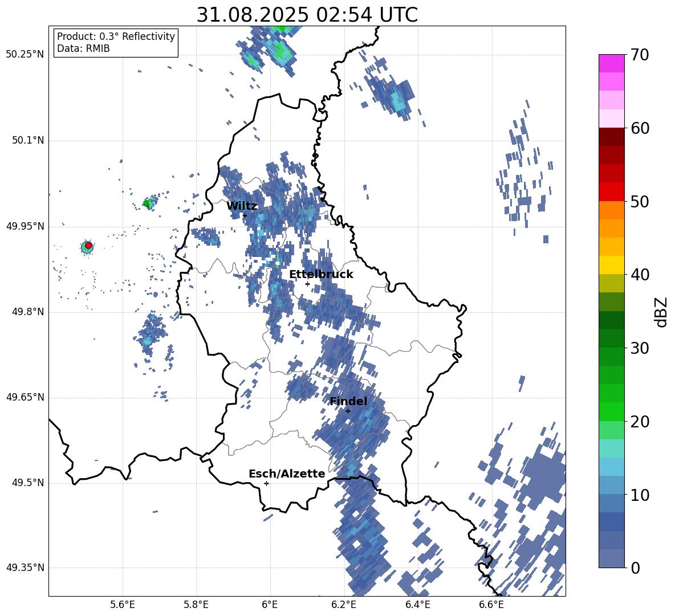Click the red radar site marker

coord(88,245)
